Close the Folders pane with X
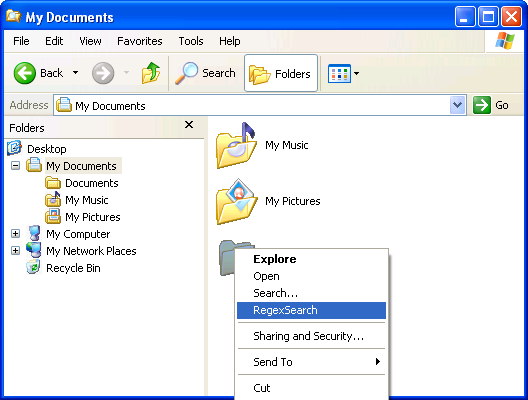 [189, 125]
